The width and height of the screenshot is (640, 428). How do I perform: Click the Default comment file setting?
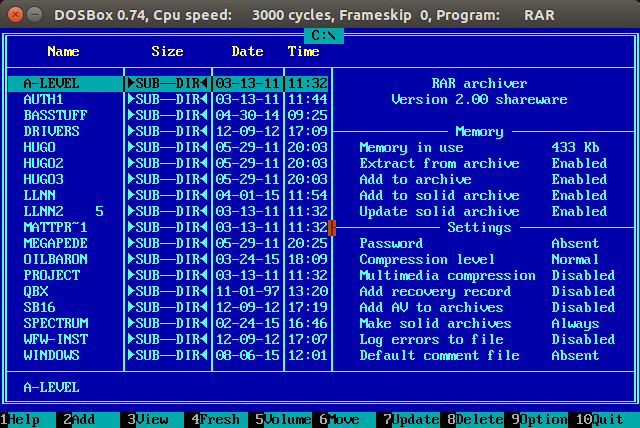(479, 355)
